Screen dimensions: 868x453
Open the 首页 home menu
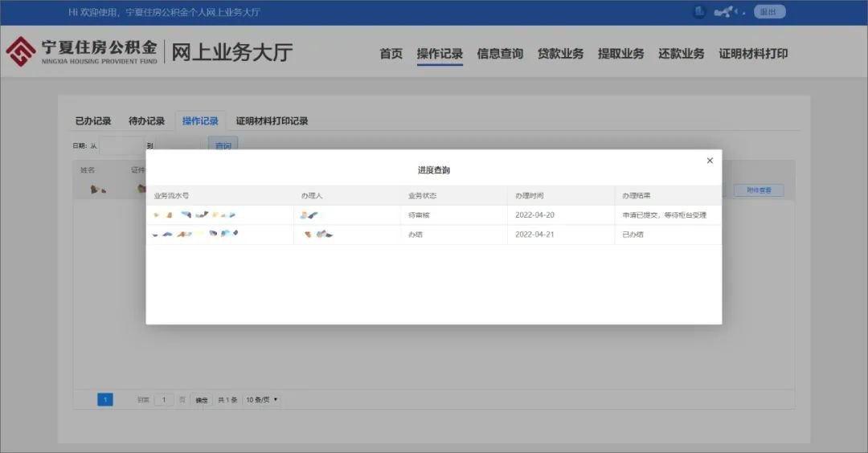point(391,54)
